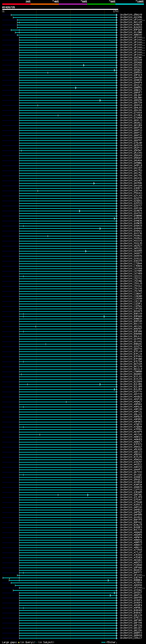Select the query name AV426735
The image size is (146, 644).
(8, 7)
